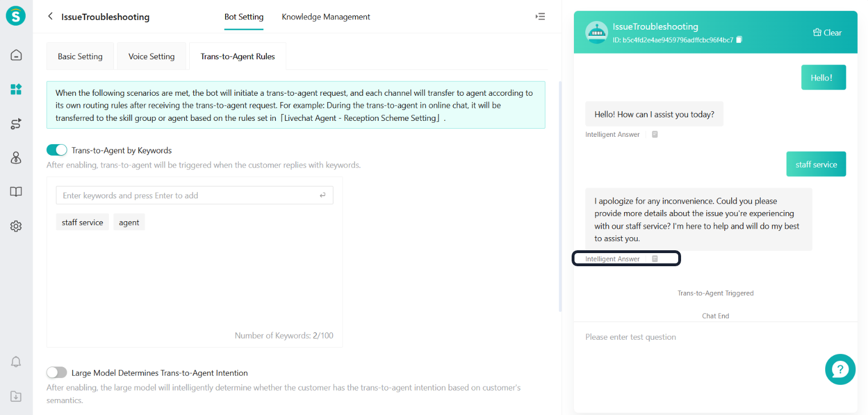Collapse the test panel via list-indent icon
This screenshot has width=868, height=415.
pyautogui.click(x=540, y=17)
